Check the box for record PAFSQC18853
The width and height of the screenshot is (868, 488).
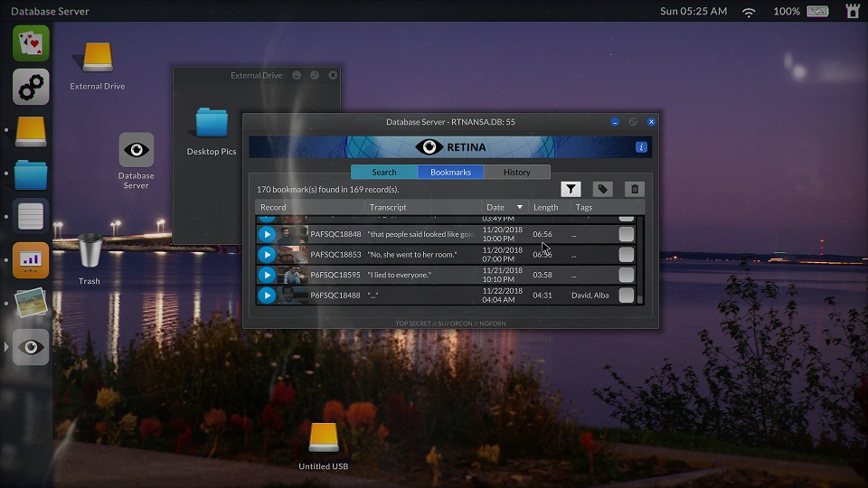[x=626, y=255]
